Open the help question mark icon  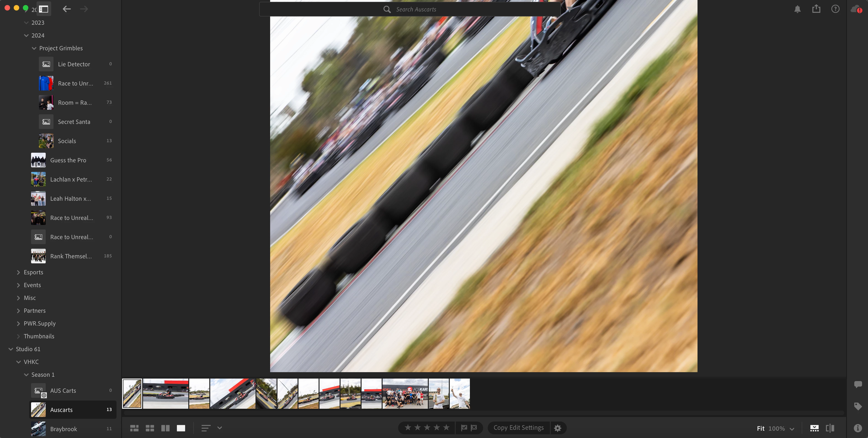pyautogui.click(x=835, y=9)
